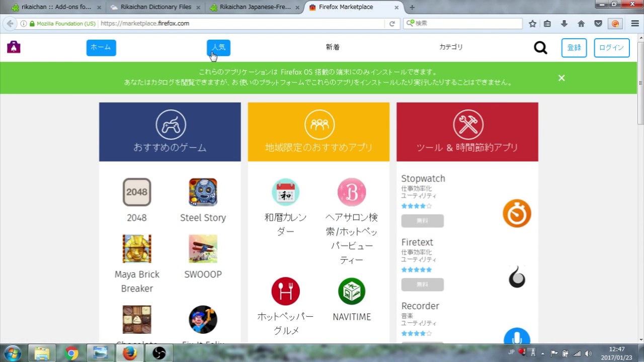
Task: Open the ホットペッパーグルメ app icon
Action: point(286,291)
